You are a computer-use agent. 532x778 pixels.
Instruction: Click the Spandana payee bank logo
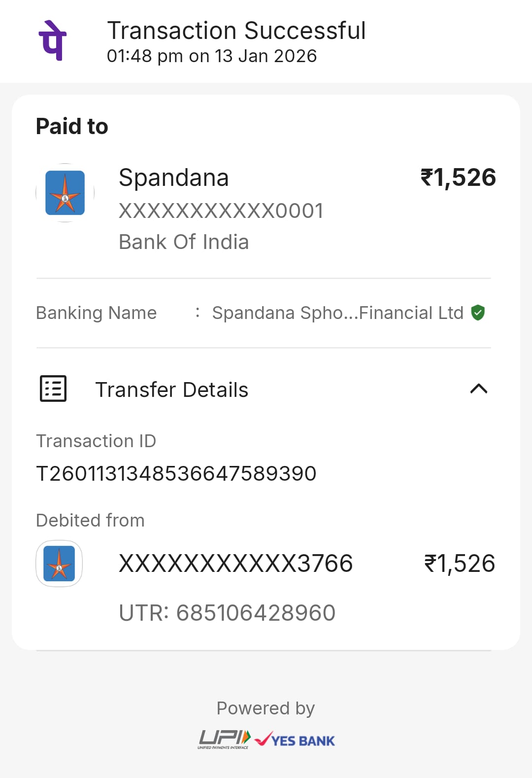(65, 193)
